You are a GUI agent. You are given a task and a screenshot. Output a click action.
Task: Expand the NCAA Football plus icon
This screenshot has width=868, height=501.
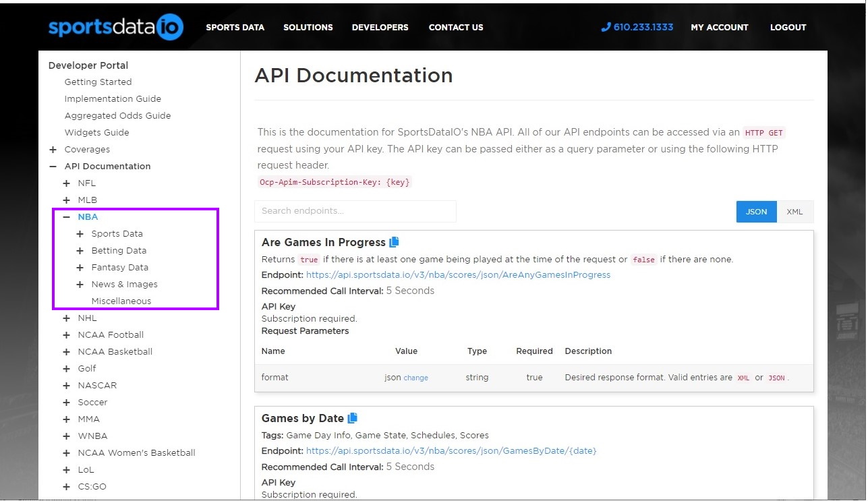(x=66, y=335)
